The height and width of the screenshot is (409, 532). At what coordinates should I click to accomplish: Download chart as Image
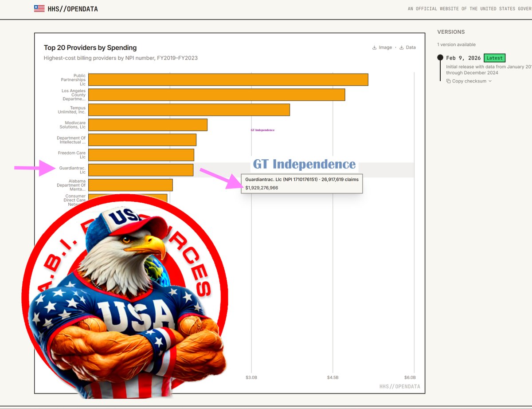382,47
